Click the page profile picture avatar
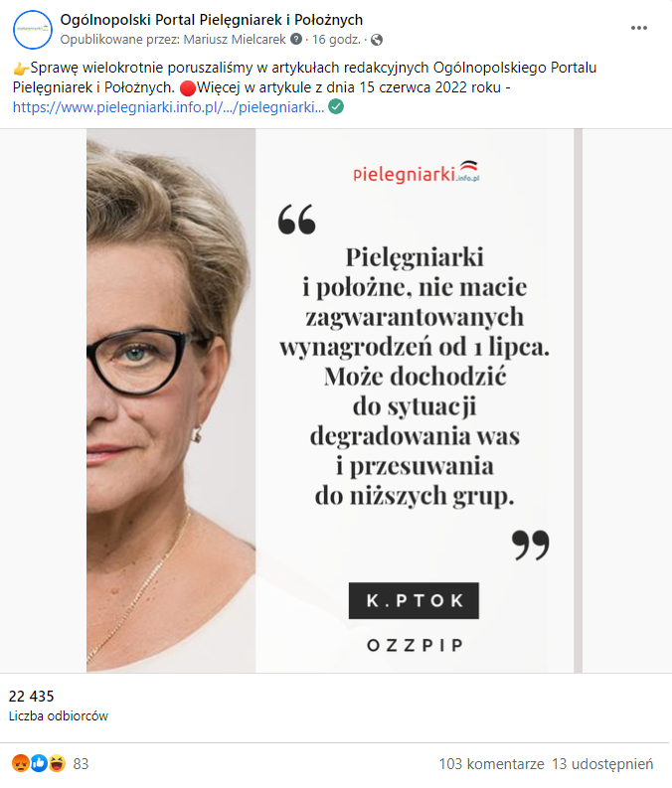 click(33, 30)
